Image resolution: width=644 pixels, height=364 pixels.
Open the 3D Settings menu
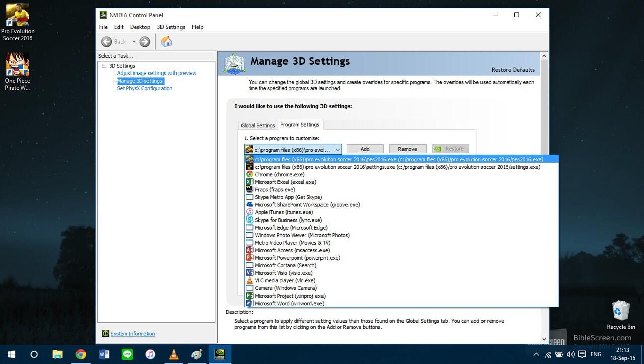pos(171,27)
